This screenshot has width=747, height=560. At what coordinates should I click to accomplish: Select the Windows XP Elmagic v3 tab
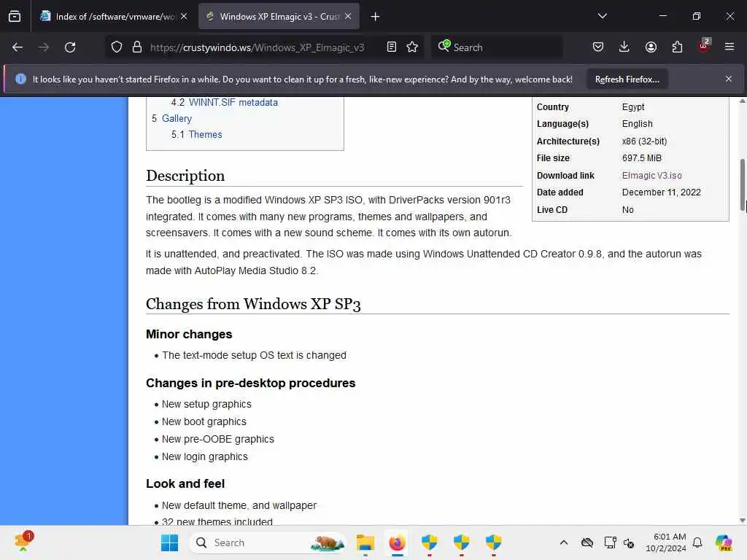tap(279, 17)
